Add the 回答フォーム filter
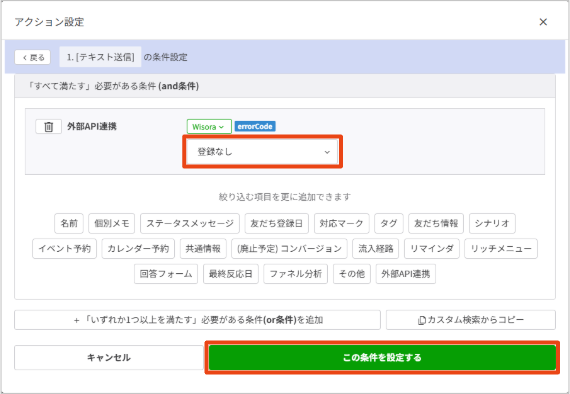The height and width of the screenshot is (394, 570). point(166,274)
